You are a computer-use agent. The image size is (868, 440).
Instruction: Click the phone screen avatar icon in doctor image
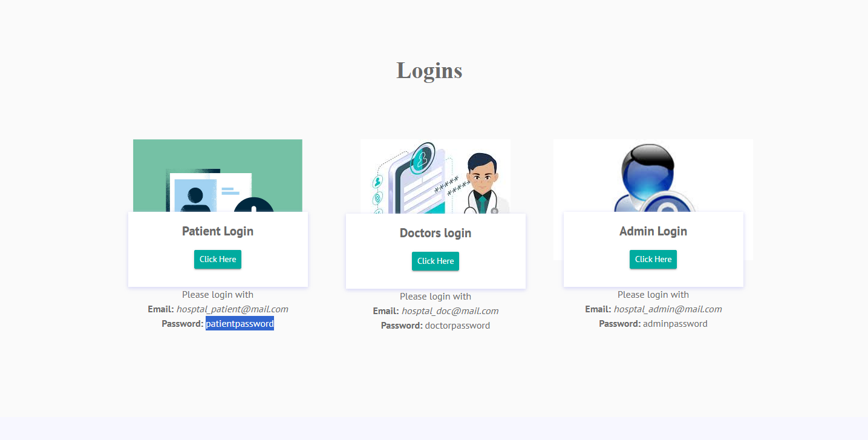click(x=423, y=158)
